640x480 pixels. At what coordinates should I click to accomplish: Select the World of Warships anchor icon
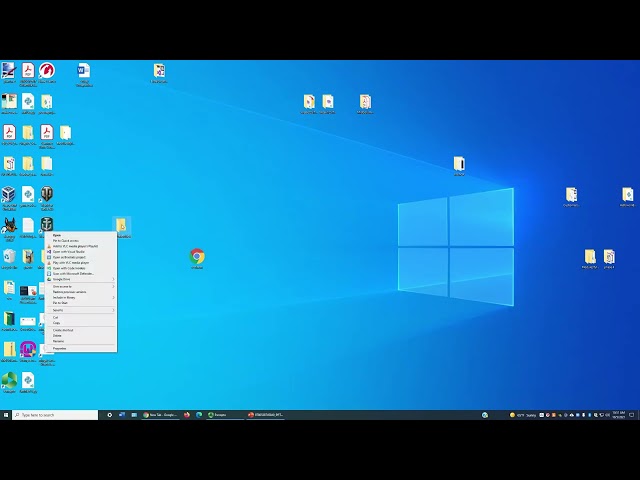[x=47, y=224]
